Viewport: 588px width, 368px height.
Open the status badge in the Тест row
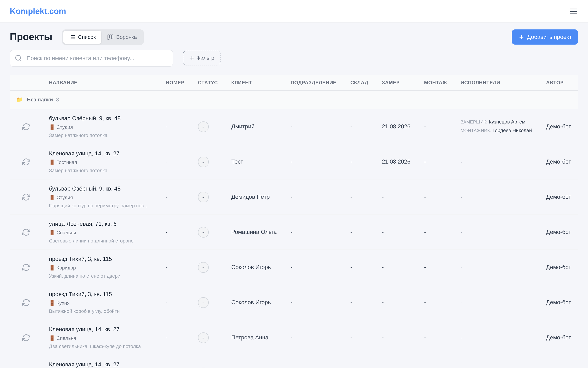[203, 162]
